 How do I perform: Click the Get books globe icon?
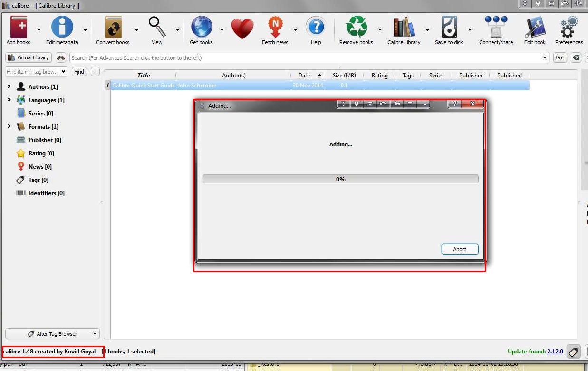pos(202,27)
